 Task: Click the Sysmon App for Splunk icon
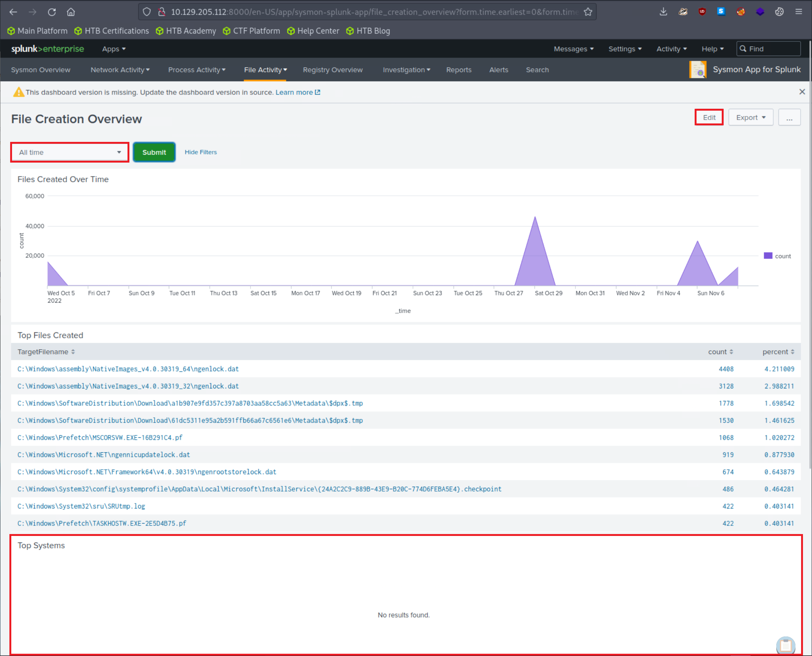point(698,70)
